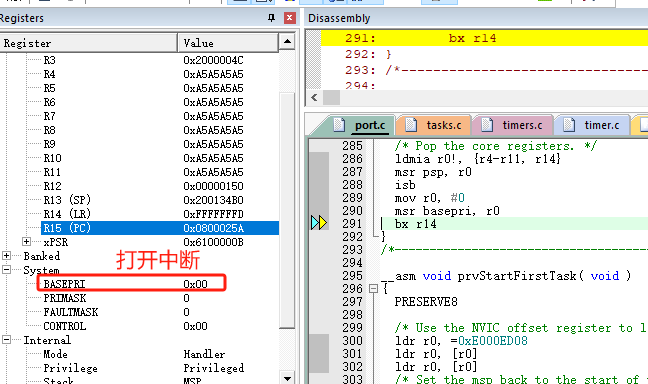Click the Register column header
The width and height of the screenshot is (648, 384).
(x=88, y=43)
